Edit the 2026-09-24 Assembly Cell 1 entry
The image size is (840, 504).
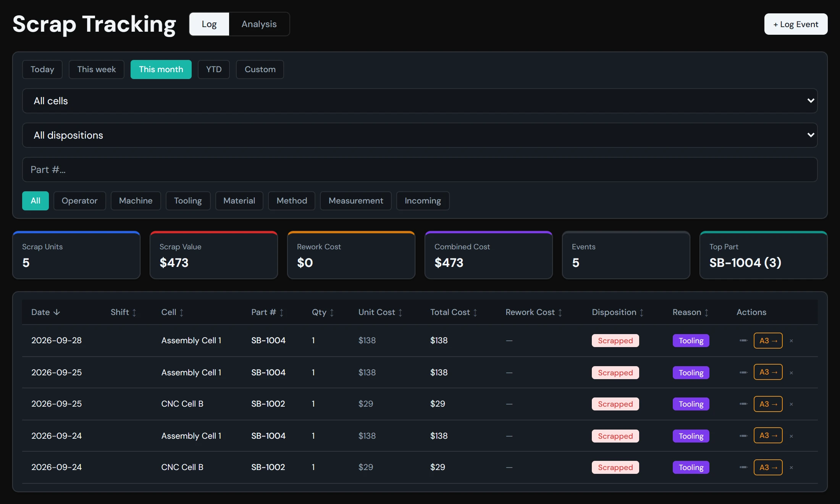[743, 436]
